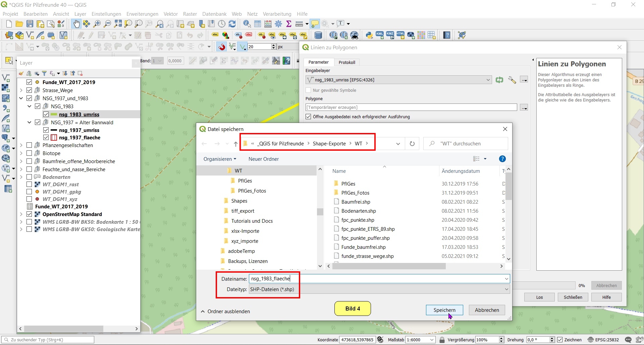The image size is (644, 345).
Task: Select the Pan Map hand tool
Action: click(x=76, y=24)
